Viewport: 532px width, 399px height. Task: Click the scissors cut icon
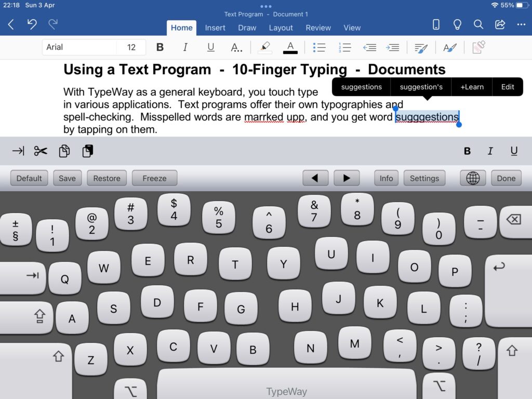41,151
